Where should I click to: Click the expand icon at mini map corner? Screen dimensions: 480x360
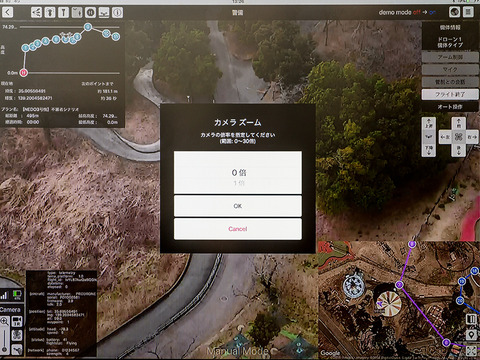click(x=471, y=350)
